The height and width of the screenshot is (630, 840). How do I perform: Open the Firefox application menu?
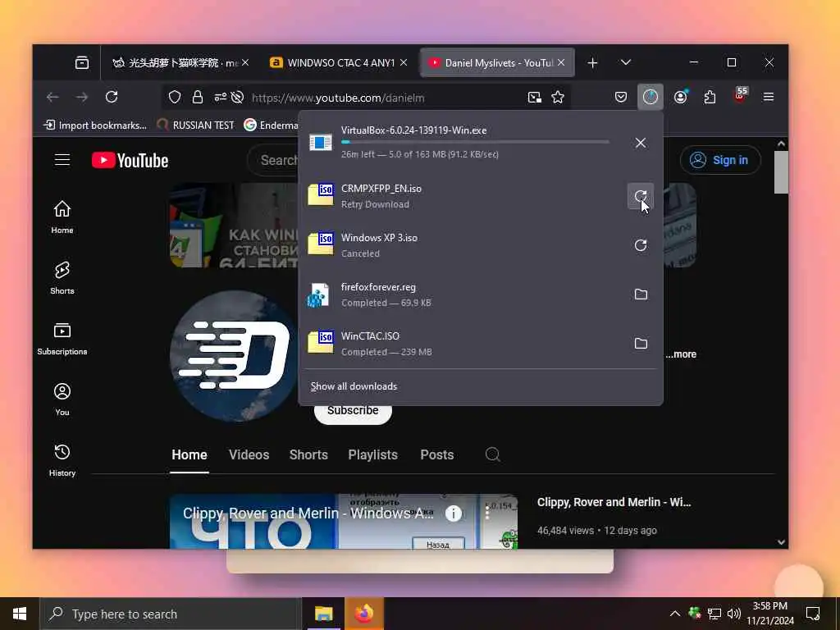[x=768, y=97]
